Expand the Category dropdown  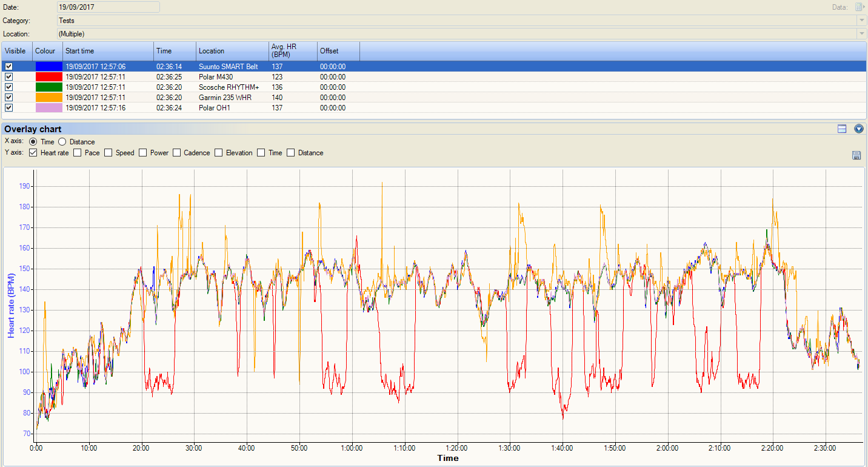[x=861, y=21]
